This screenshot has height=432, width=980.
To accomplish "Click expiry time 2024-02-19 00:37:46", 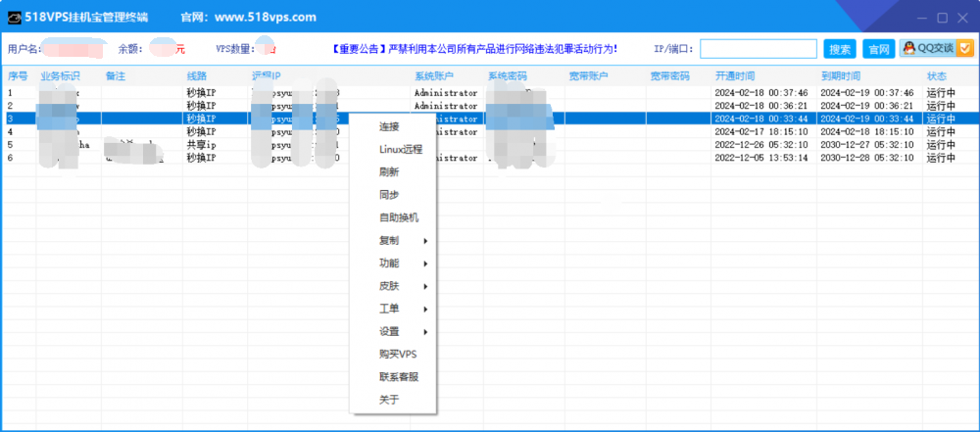I will pyautogui.click(x=866, y=92).
